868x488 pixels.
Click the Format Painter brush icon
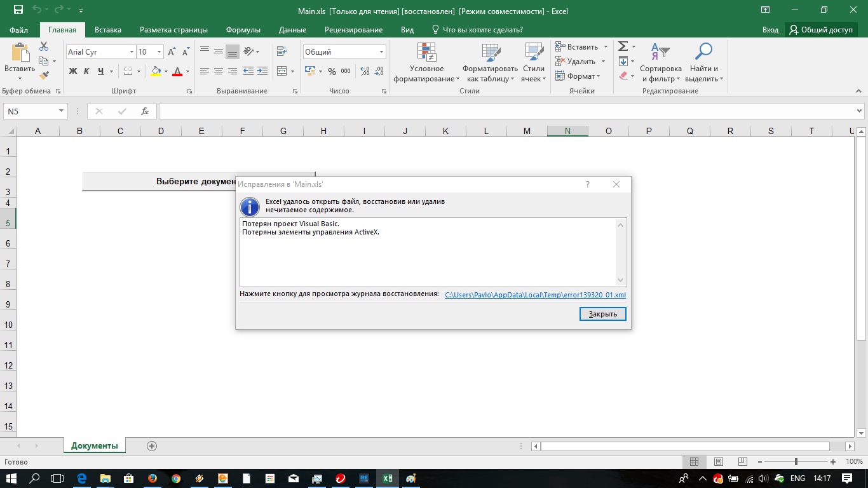pyautogui.click(x=44, y=75)
